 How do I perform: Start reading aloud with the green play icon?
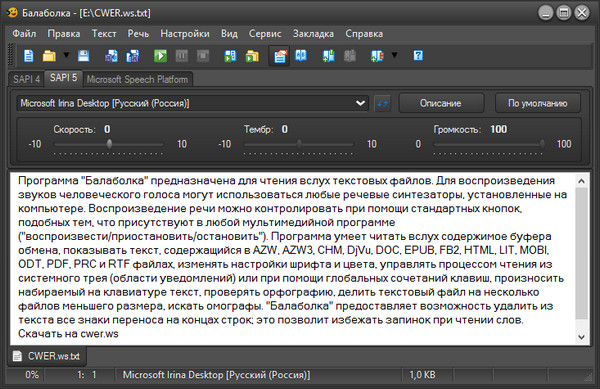click(160, 56)
